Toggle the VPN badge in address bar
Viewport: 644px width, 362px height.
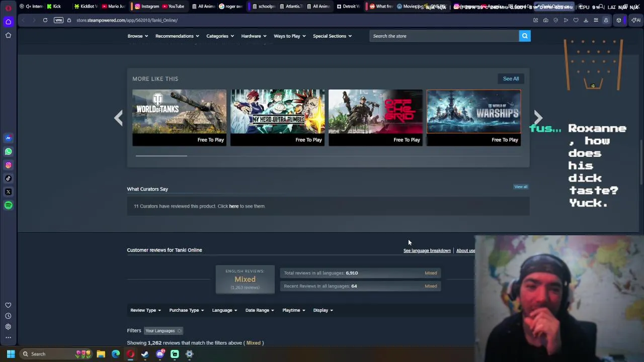point(58,20)
